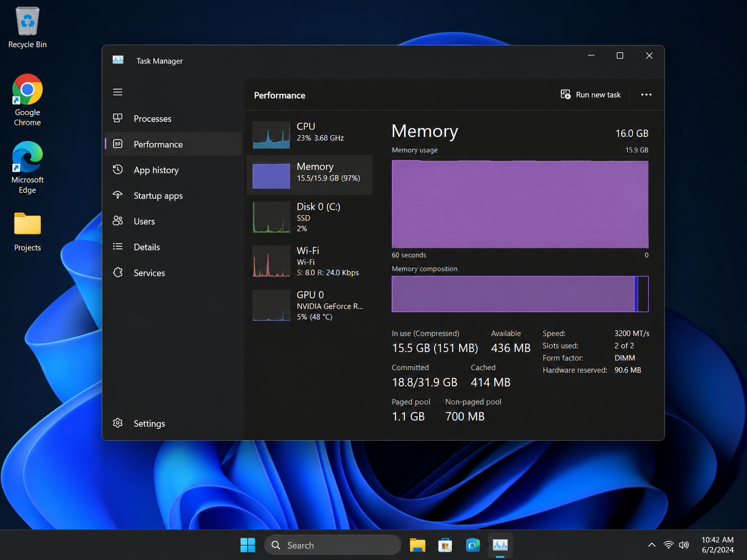Viewport: 747px width, 560px height.
Task: Click the Cached value 414 MB
Action: click(x=491, y=382)
